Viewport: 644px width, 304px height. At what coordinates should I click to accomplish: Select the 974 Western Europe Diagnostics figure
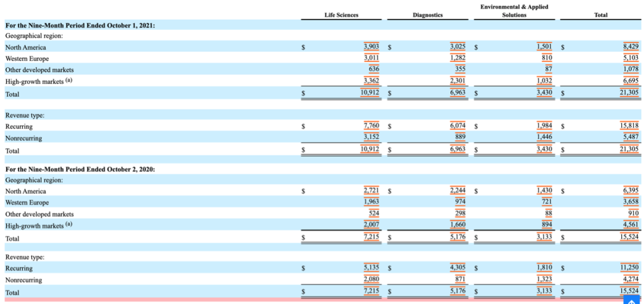pyautogui.click(x=459, y=202)
